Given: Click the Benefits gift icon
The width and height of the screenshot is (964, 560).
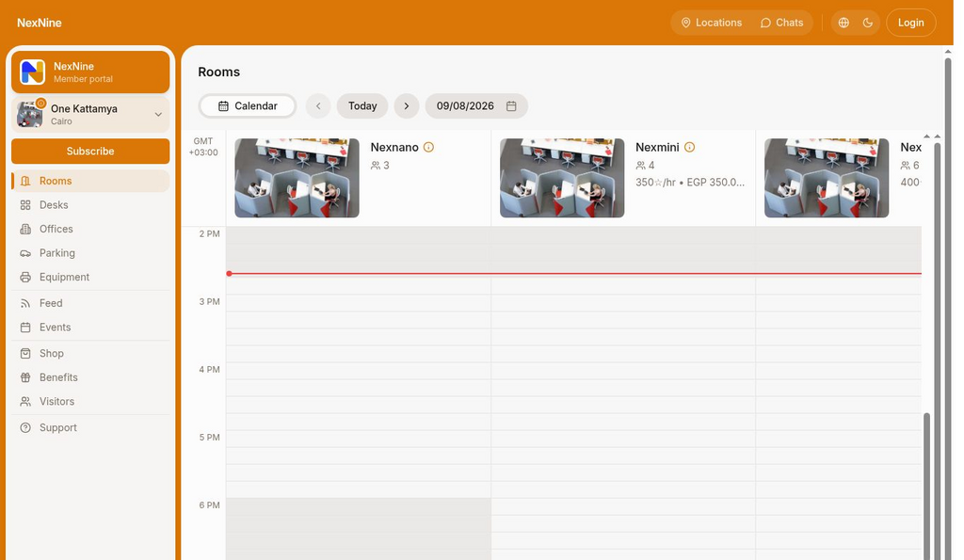Looking at the screenshot, I should coord(25,377).
